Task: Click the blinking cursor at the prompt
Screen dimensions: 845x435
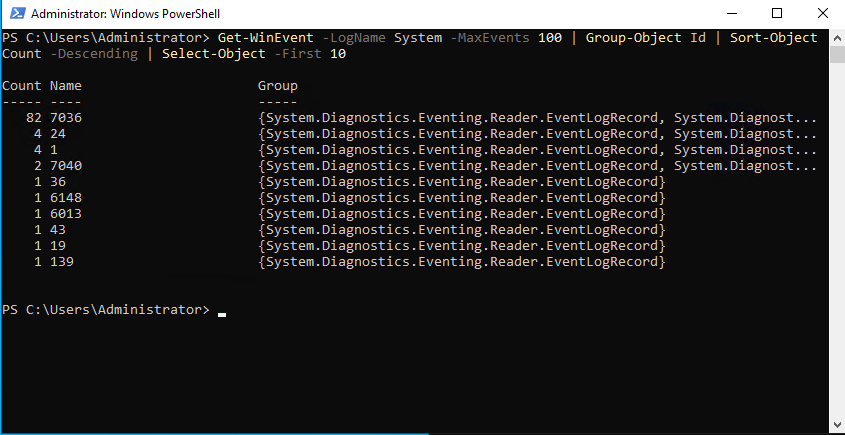Action: point(222,313)
